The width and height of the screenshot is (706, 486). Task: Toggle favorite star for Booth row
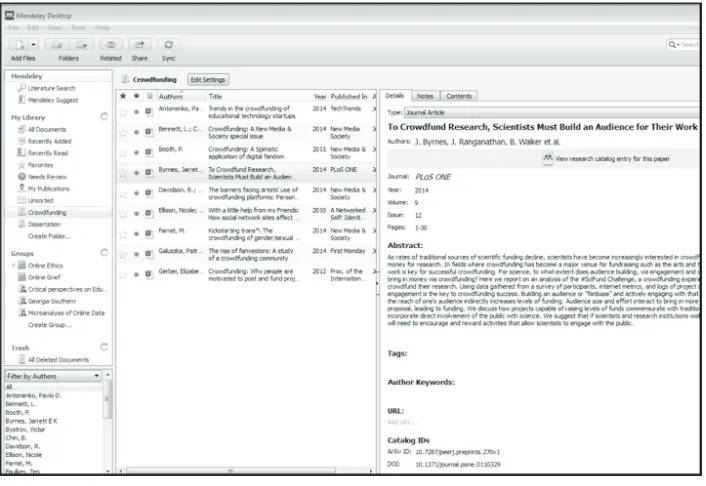[123, 153]
